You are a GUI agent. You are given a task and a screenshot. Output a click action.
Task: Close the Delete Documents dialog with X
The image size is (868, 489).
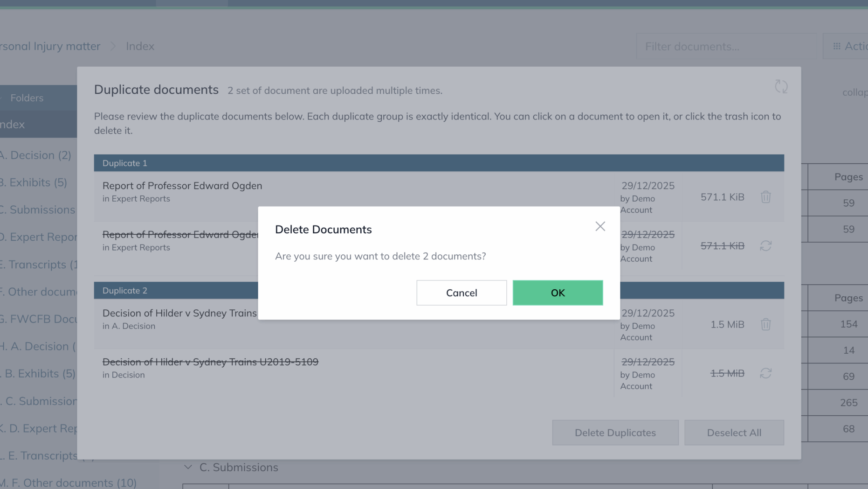click(600, 226)
